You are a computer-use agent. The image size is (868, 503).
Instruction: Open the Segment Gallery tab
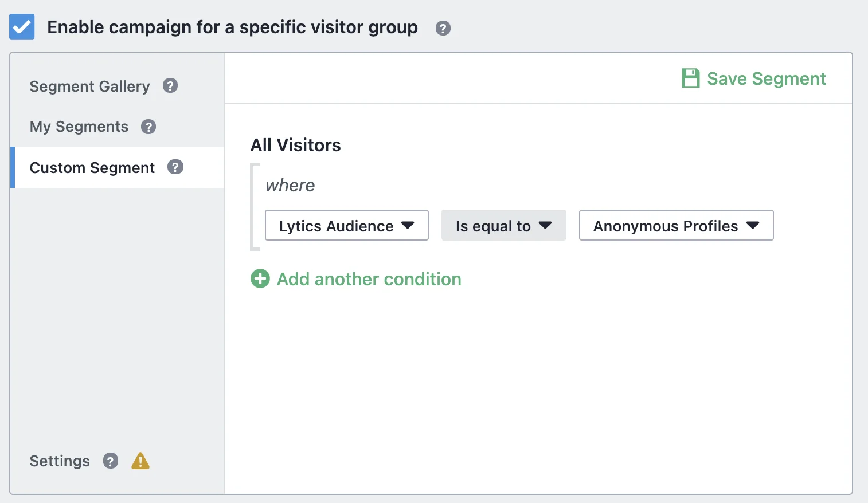(89, 87)
